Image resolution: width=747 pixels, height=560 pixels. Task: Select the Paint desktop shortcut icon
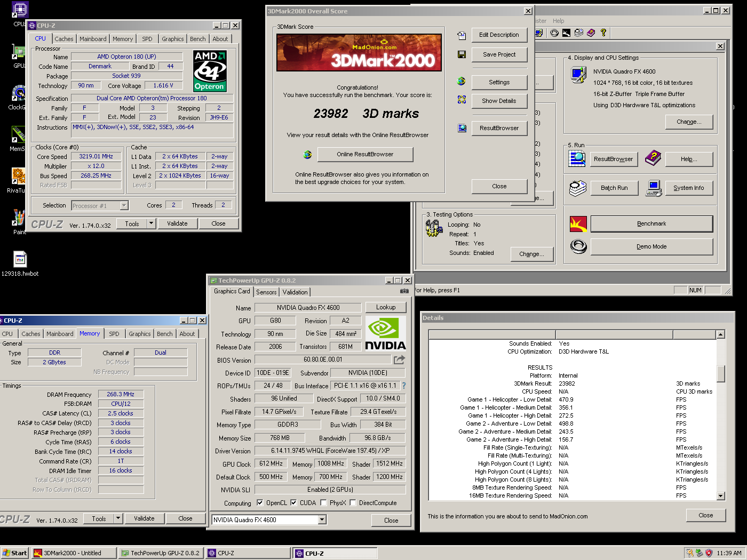tap(19, 218)
